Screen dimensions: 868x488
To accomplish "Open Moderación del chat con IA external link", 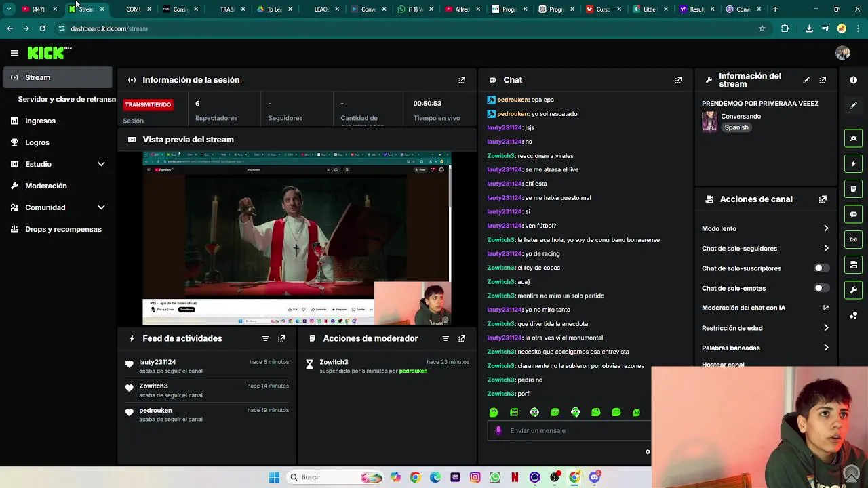I will click(826, 308).
